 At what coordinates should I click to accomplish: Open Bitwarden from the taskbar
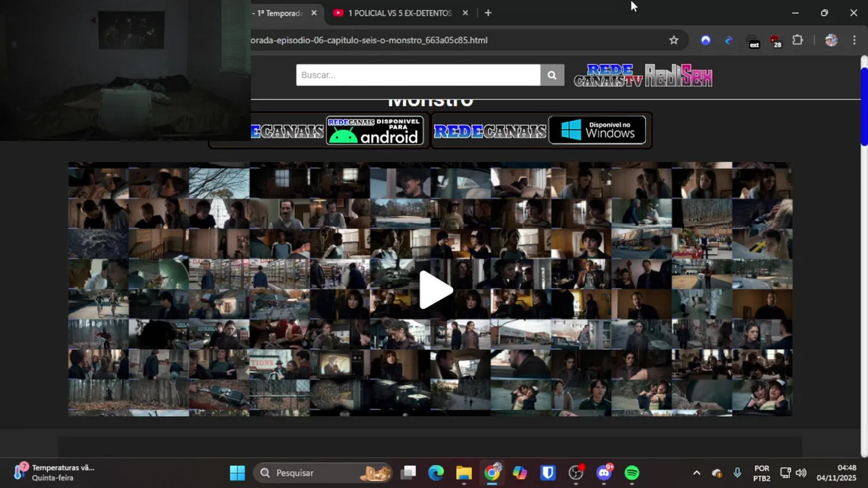coord(548,473)
